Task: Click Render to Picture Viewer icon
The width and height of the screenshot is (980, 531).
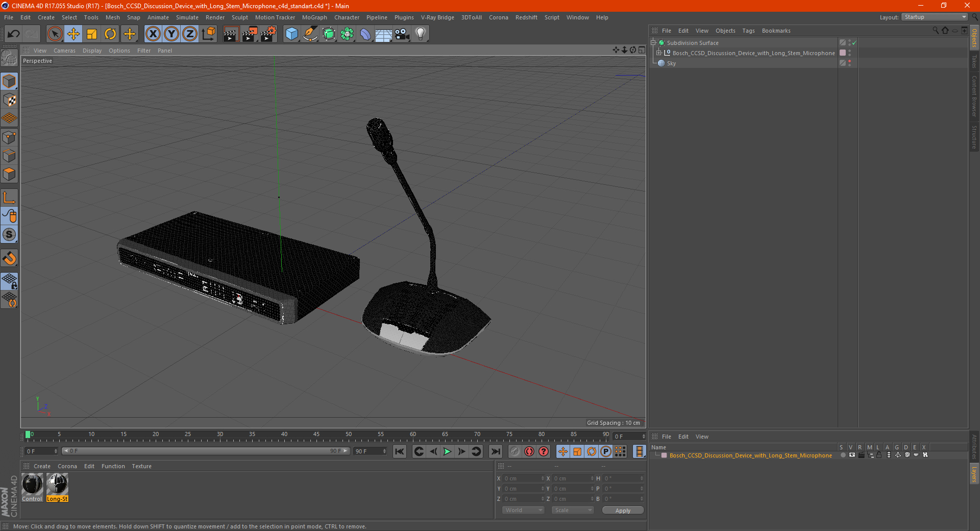Action: 250,34
